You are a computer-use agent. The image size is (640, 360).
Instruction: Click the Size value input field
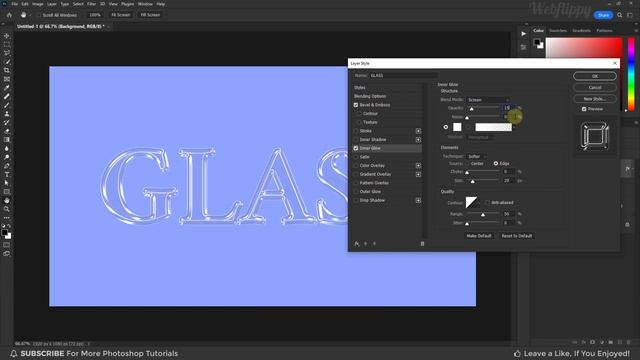click(x=509, y=180)
